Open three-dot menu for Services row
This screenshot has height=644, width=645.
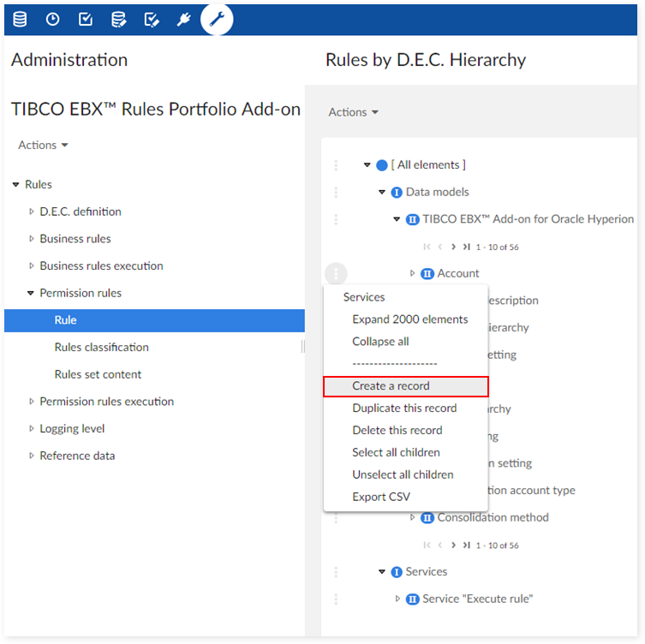coord(336,572)
